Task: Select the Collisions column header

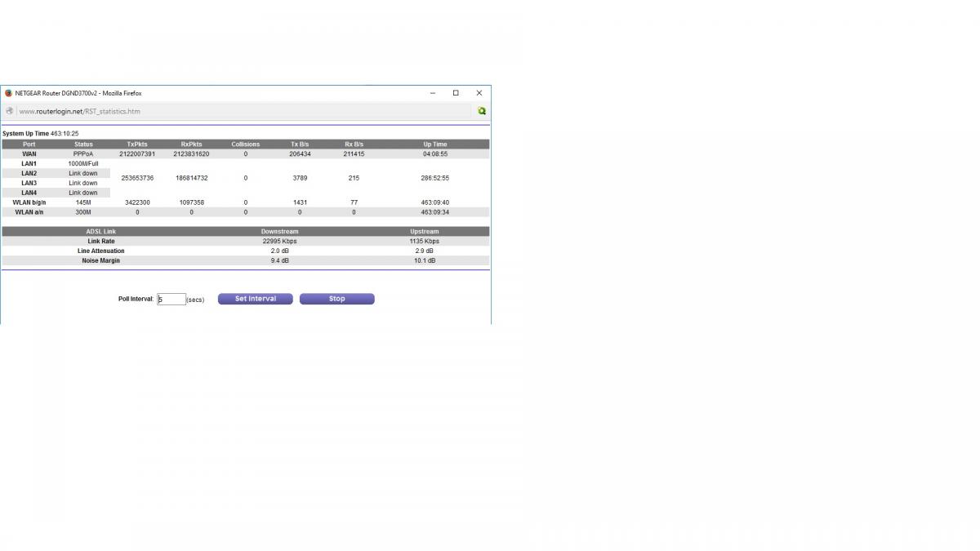Action: [246, 144]
